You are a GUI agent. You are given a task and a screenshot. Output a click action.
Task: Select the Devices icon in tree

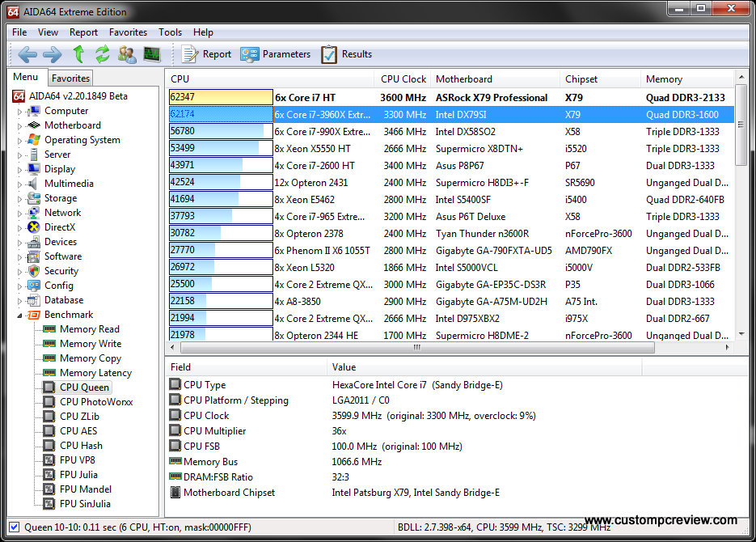(x=34, y=242)
